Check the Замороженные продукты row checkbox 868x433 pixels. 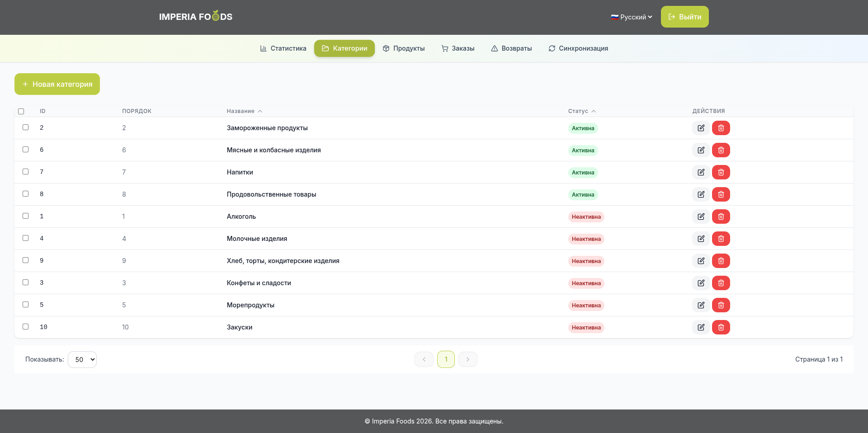(26, 127)
